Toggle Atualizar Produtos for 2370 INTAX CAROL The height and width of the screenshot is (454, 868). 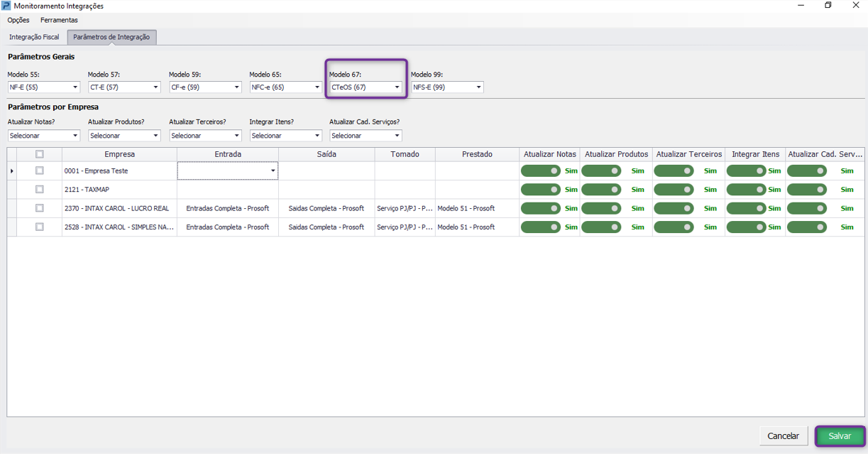click(x=601, y=208)
